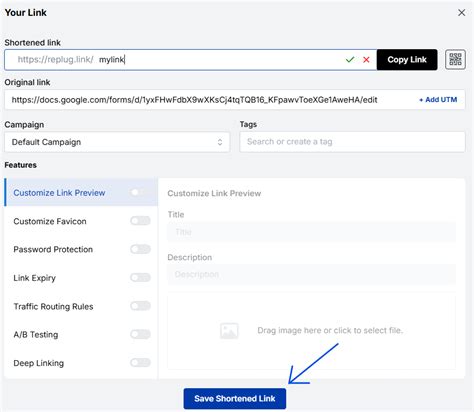The width and height of the screenshot is (474, 412).
Task: Expand the Default Campaign dropdown
Action: pos(117,142)
